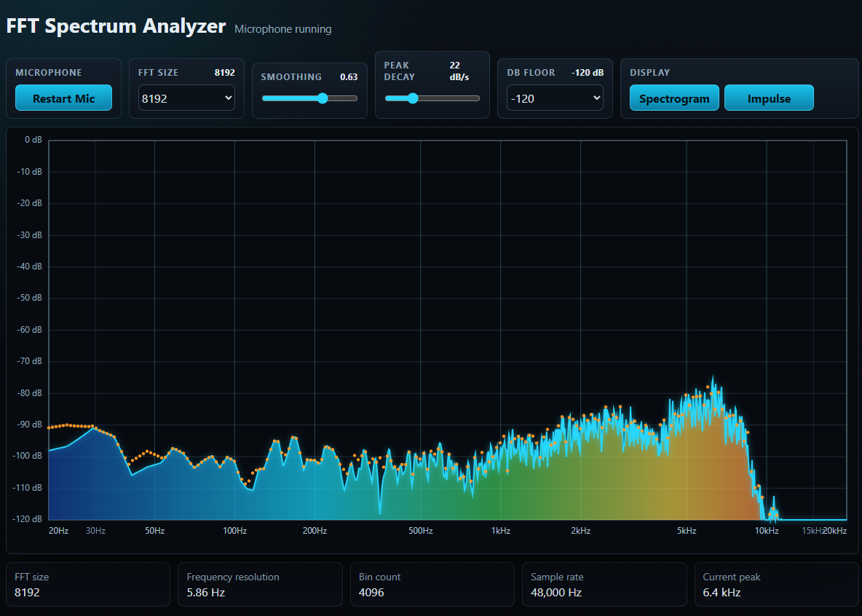Click the 50Hz frequency axis label
Image resolution: width=862 pixels, height=616 pixels.
point(154,531)
